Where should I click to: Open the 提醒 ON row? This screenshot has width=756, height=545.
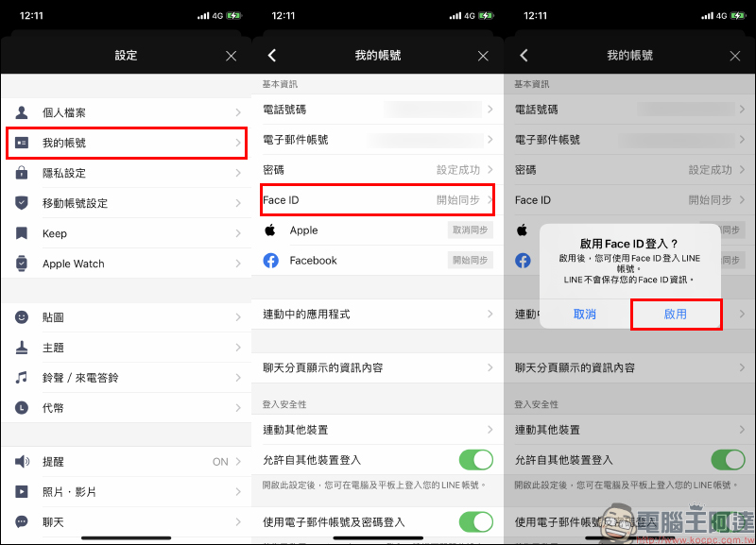127,462
